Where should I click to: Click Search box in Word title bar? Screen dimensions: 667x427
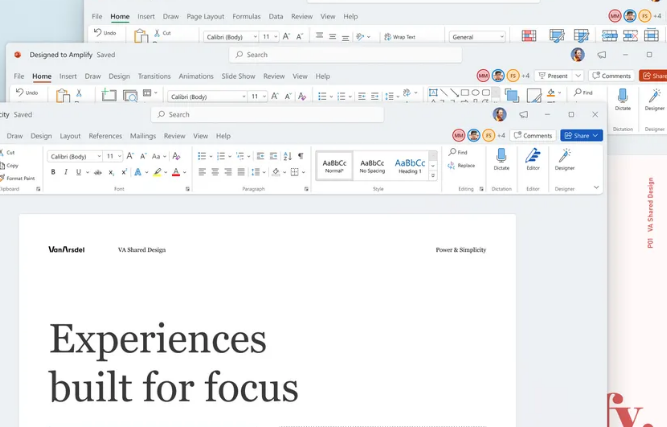268,114
